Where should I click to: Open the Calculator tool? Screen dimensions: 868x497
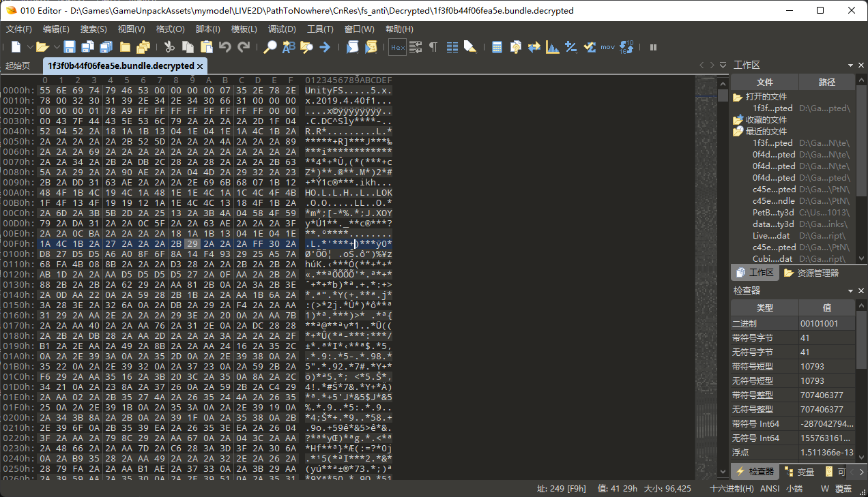click(497, 47)
